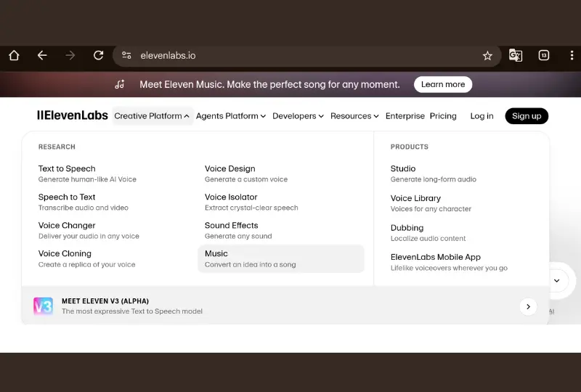The height and width of the screenshot is (392, 581).
Task: Expand the Developers dropdown menu
Action: (298, 116)
